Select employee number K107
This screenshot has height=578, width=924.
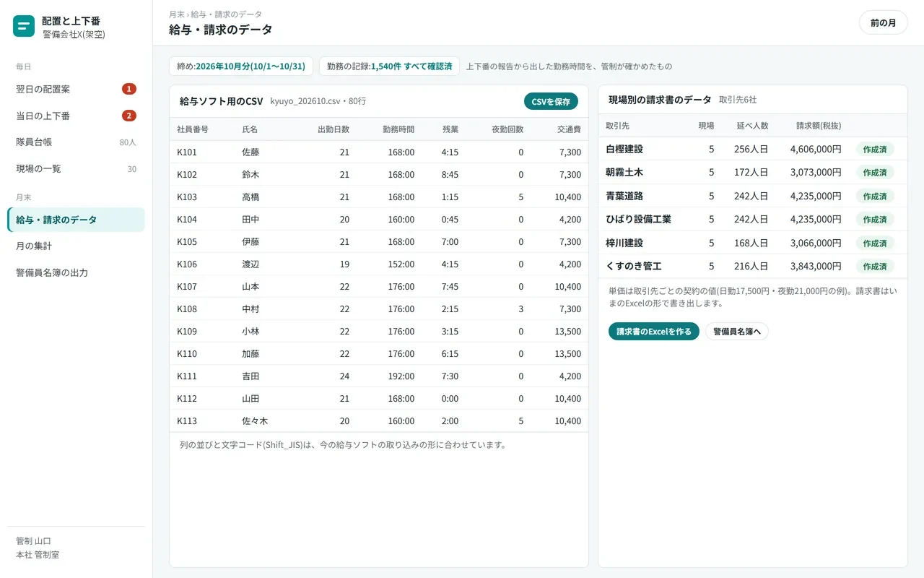click(187, 287)
